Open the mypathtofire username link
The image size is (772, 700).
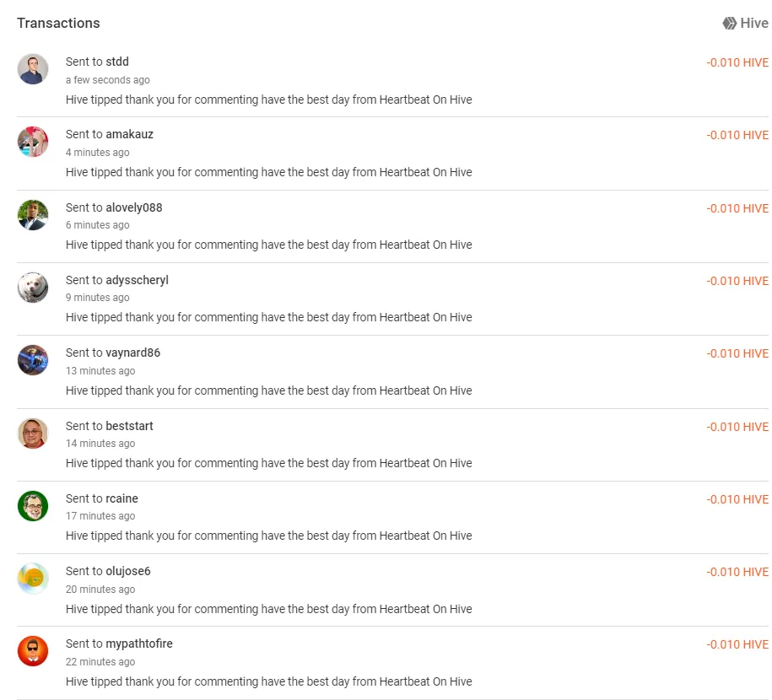[x=139, y=643]
